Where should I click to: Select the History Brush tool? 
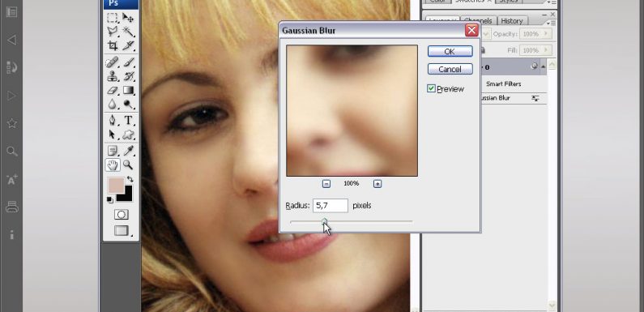coord(128,76)
